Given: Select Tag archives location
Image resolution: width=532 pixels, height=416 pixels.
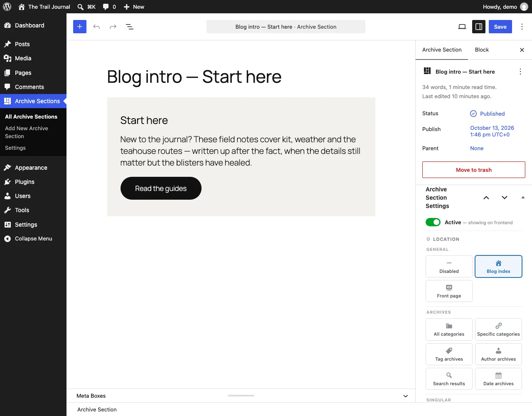Looking at the screenshot, I should pos(449,354).
